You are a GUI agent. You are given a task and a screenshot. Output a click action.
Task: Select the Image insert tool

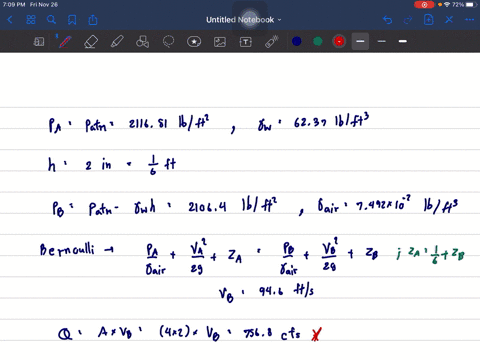[x=220, y=42]
